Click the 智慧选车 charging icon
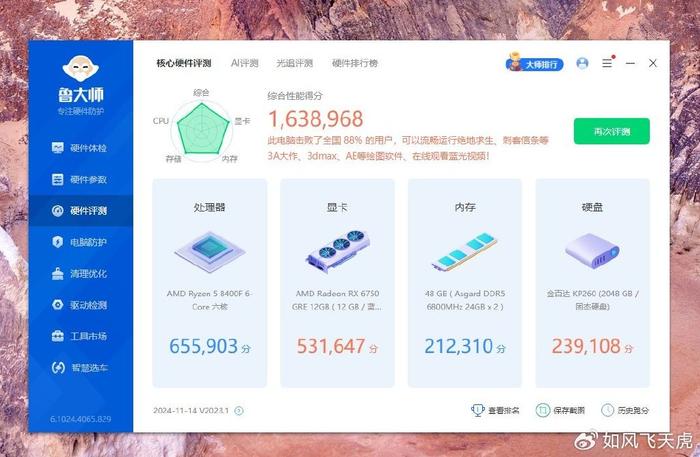Image resolution: width=700 pixels, height=457 pixels. (x=58, y=368)
